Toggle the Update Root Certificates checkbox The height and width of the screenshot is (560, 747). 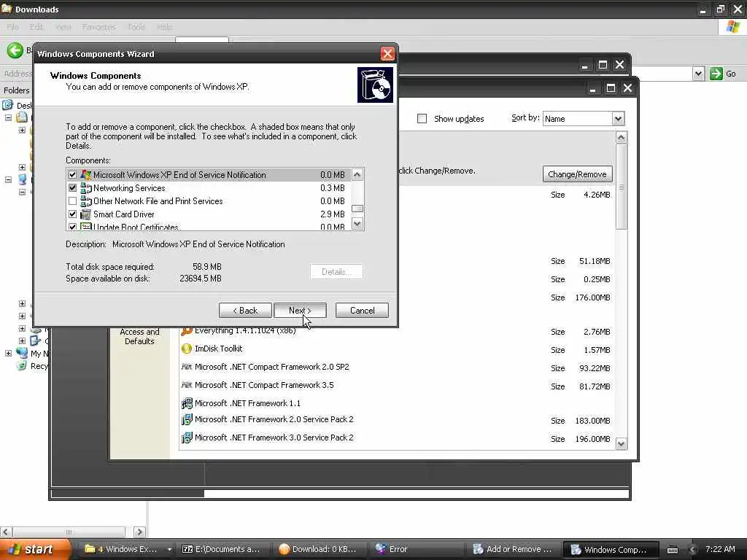click(x=72, y=227)
